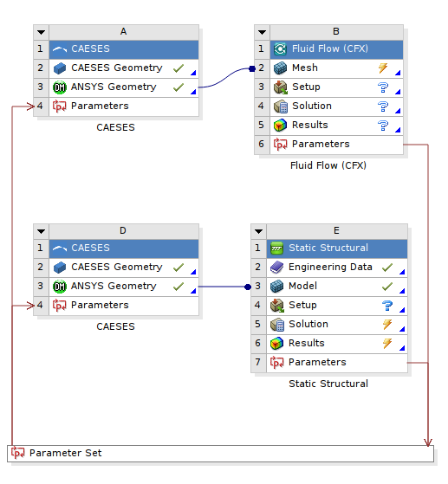Select the Parameter Set bar
Viewport: 448px width, 484px height.
point(220,454)
